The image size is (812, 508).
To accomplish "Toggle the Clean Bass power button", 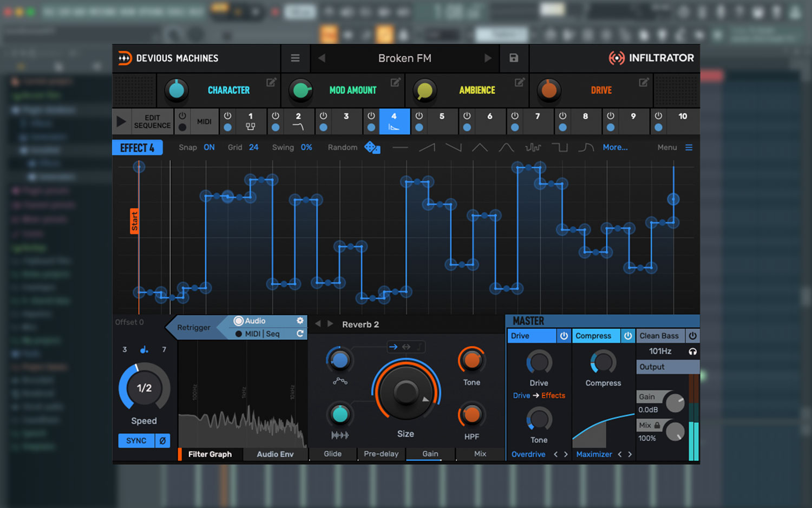I will point(692,336).
